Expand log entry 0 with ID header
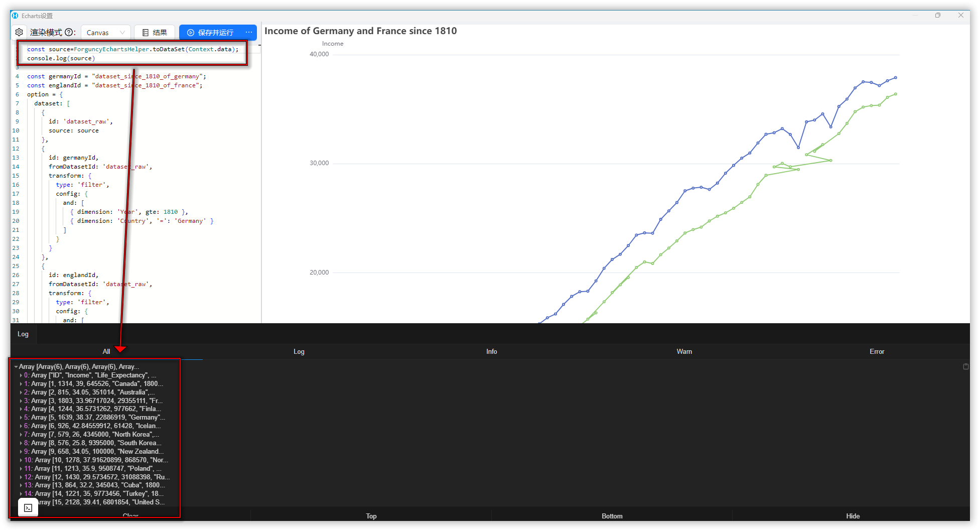This screenshot has width=980, height=531. tap(21, 375)
